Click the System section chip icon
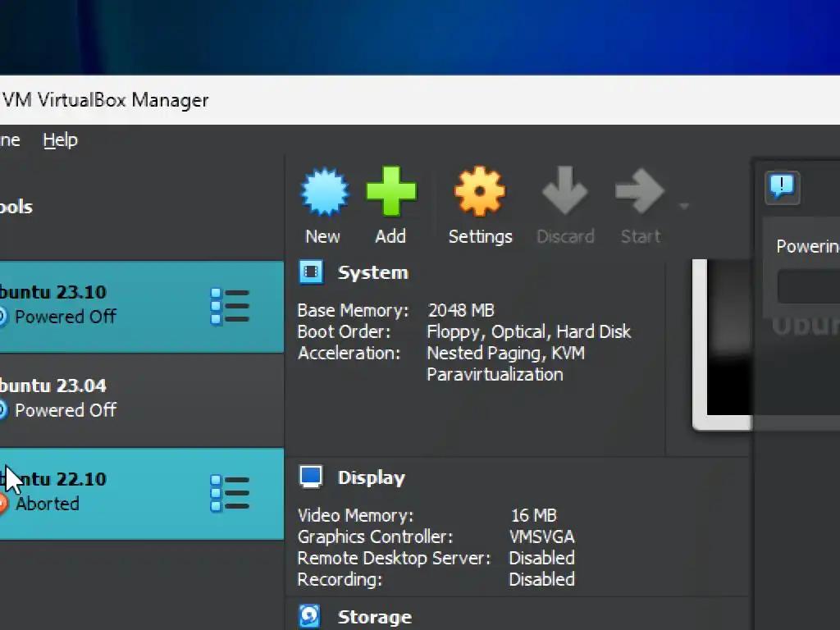Viewport: 840px width, 630px height. (x=311, y=272)
